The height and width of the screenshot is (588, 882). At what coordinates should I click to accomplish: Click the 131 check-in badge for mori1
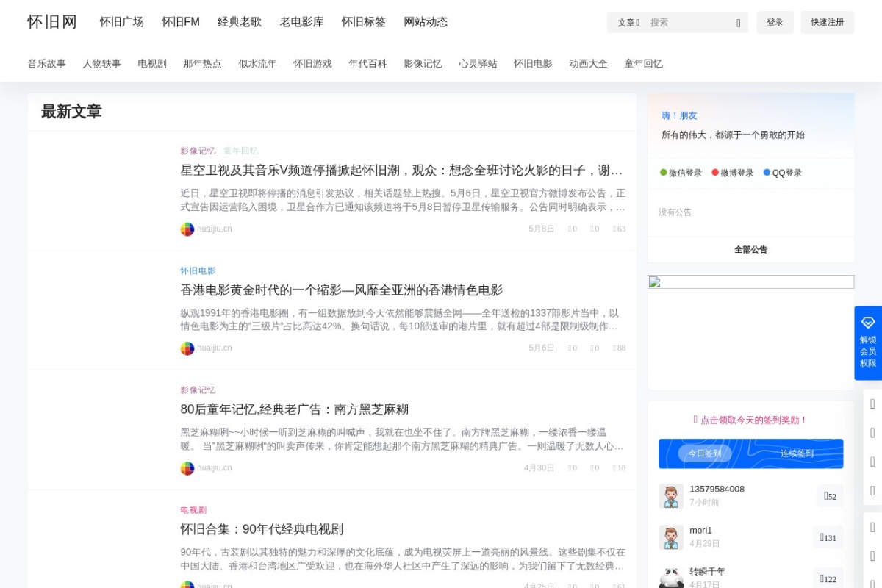tap(828, 537)
